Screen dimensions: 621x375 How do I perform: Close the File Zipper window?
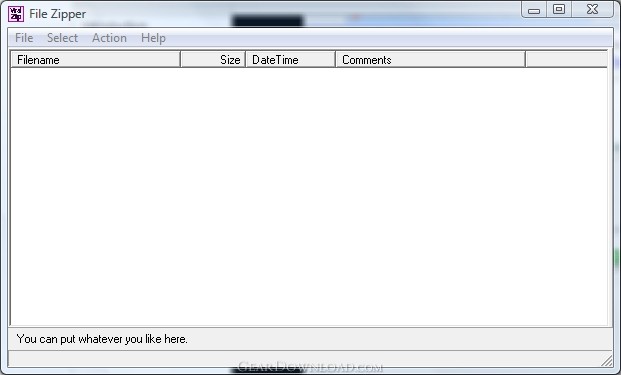pyautogui.click(x=592, y=10)
